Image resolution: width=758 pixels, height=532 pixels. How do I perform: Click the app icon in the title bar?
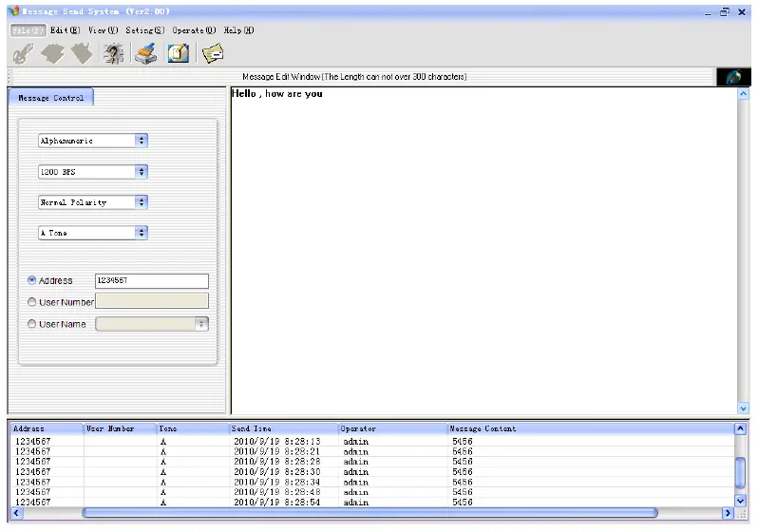tap(13, 11)
